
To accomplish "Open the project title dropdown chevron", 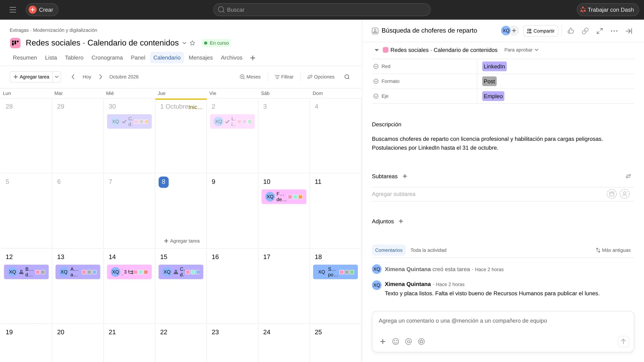I will (184, 43).
